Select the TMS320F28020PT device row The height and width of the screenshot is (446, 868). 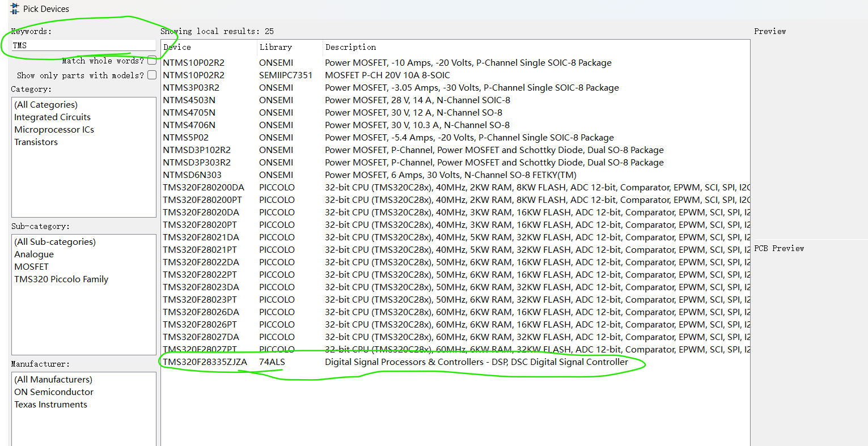pyautogui.click(x=455, y=225)
